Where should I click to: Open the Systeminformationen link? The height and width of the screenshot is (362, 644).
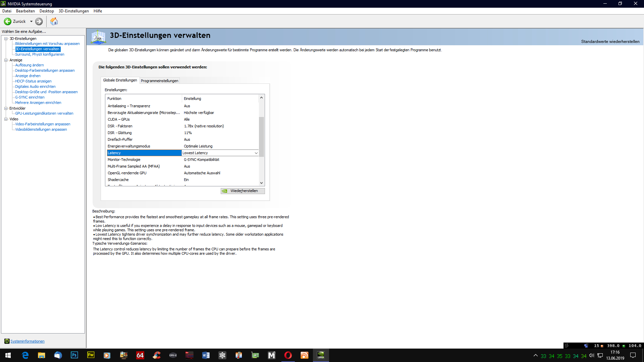click(x=27, y=341)
